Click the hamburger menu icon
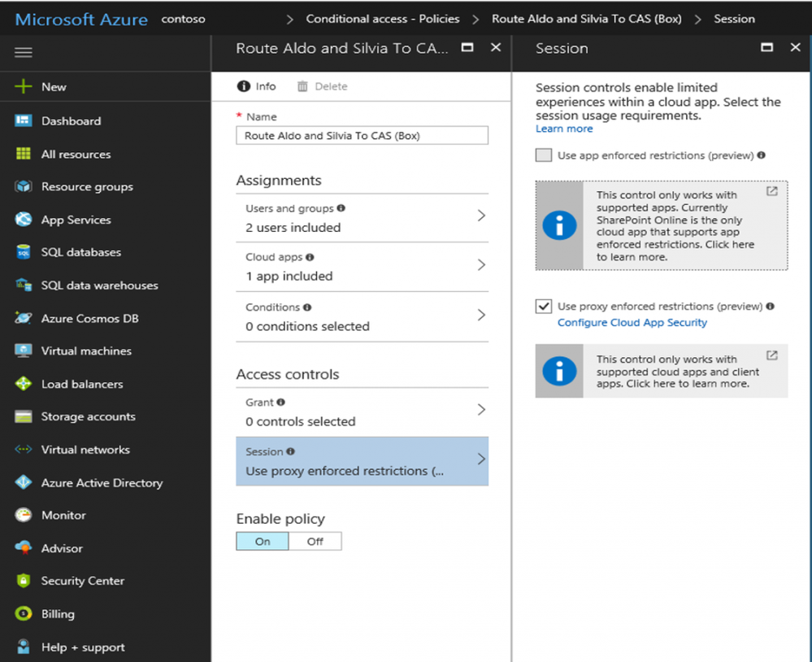 [x=24, y=53]
